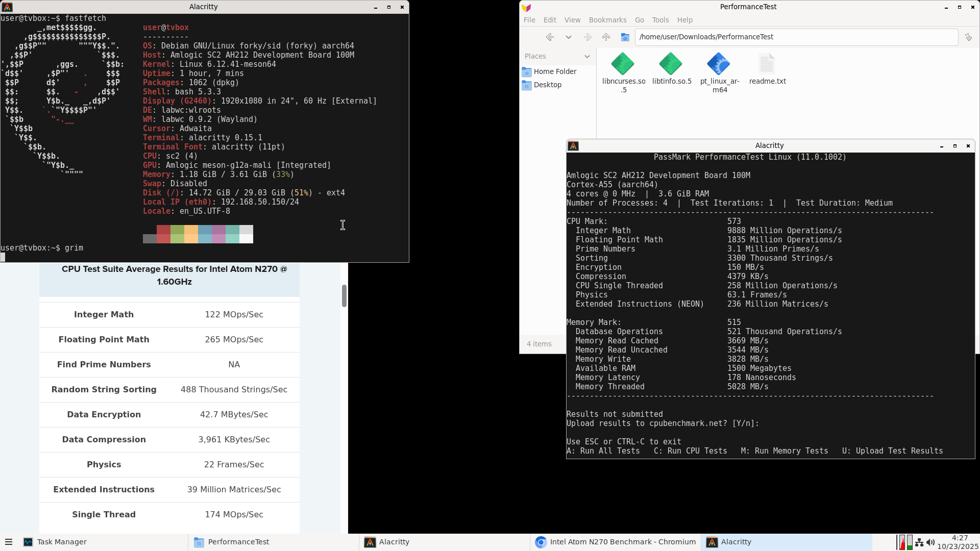
Task: Switch to Intel Atom N270 Benchmark Chromium window
Action: (x=615, y=542)
